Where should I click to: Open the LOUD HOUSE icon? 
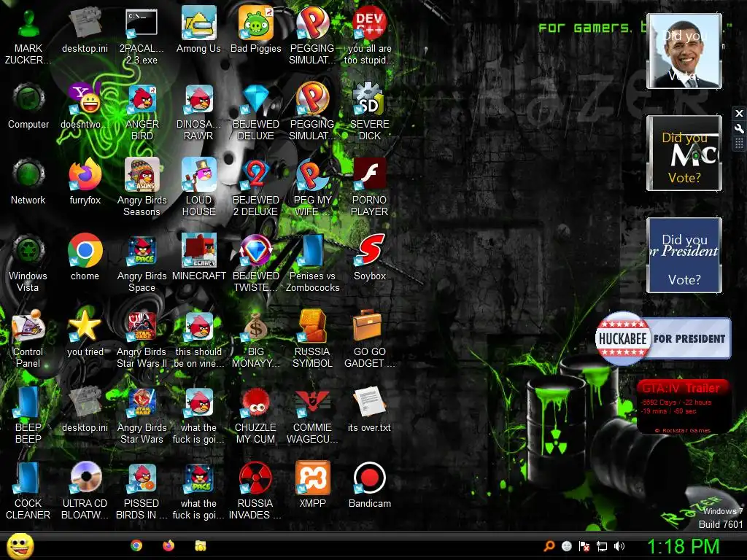point(198,187)
